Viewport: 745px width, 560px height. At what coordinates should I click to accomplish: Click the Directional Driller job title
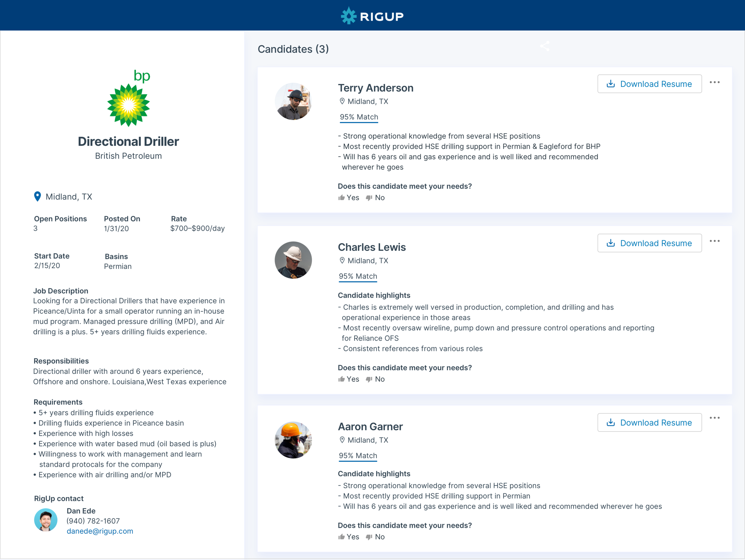coord(128,141)
